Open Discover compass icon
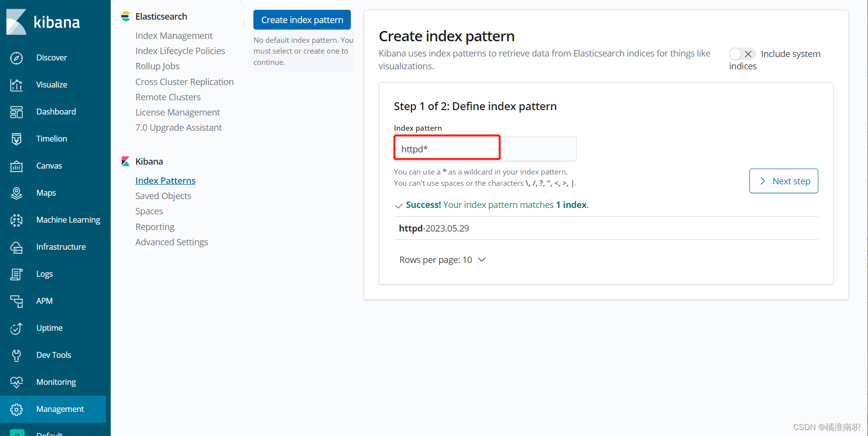The image size is (868, 436). [x=16, y=58]
